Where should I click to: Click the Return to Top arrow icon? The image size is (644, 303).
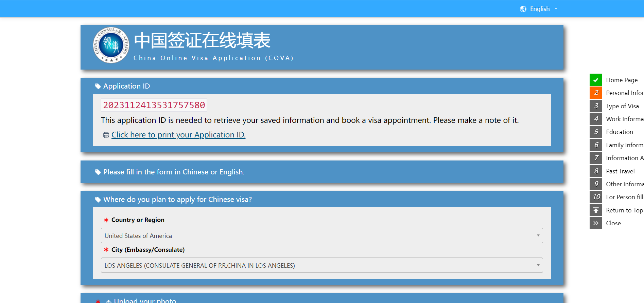click(595, 210)
